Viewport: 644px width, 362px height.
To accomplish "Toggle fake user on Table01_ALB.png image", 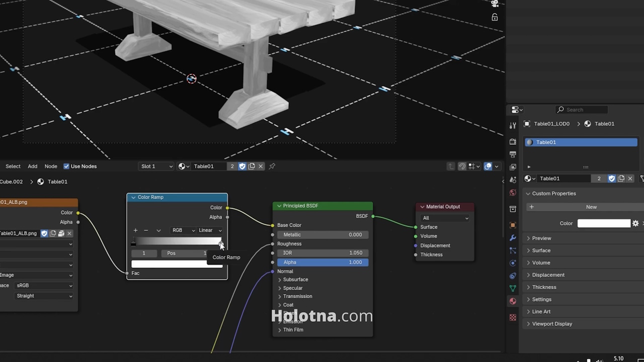I will [44, 233].
